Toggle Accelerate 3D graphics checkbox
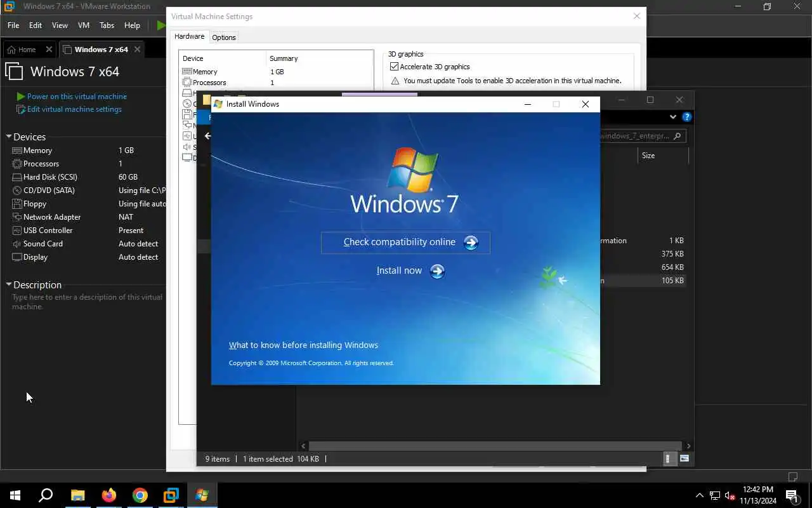812x508 pixels. pyautogui.click(x=394, y=67)
